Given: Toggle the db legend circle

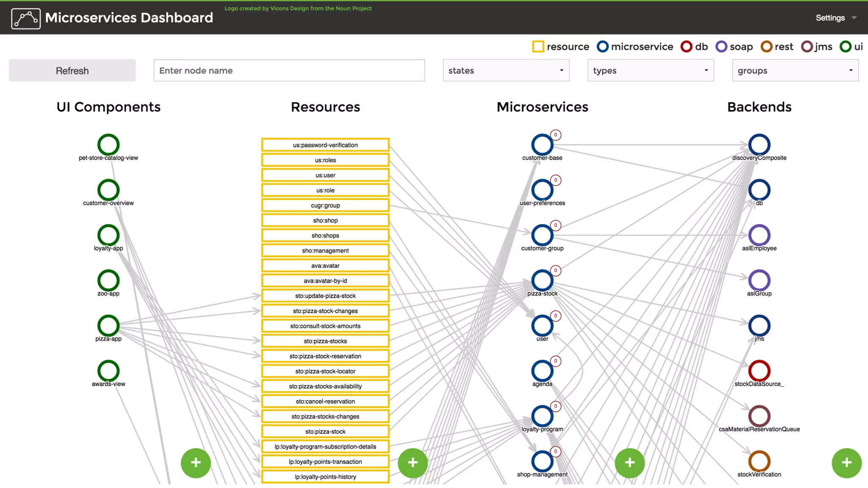Looking at the screenshot, I should point(686,47).
